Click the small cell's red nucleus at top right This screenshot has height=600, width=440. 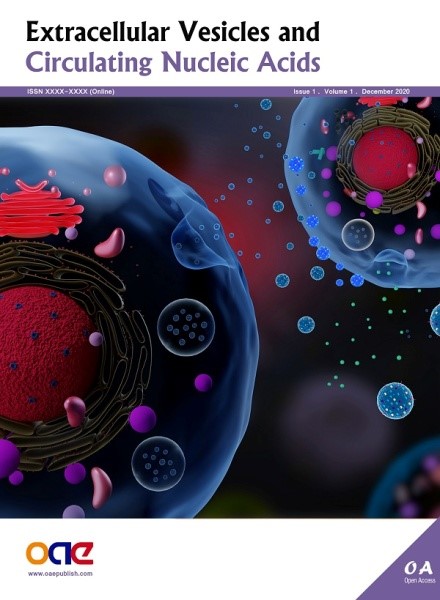pyautogui.click(x=385, y=158)
